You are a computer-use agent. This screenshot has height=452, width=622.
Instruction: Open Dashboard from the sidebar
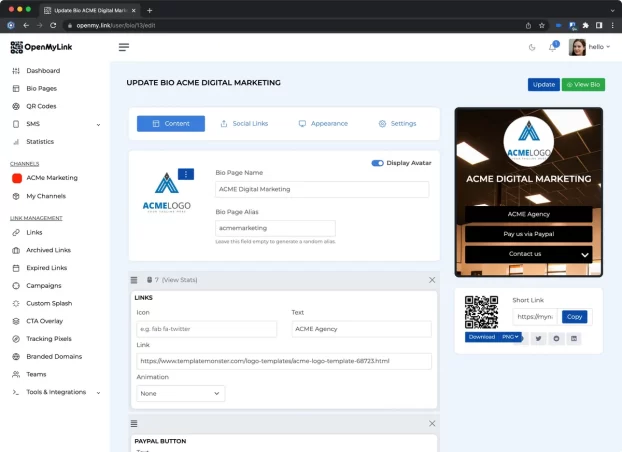[43, 71]
